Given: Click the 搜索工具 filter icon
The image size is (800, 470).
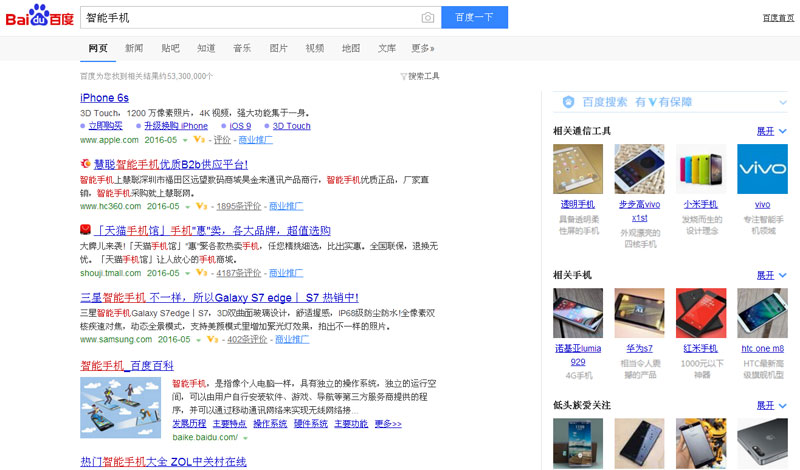Looking at the screenshot, I should [x=403, y=76].
